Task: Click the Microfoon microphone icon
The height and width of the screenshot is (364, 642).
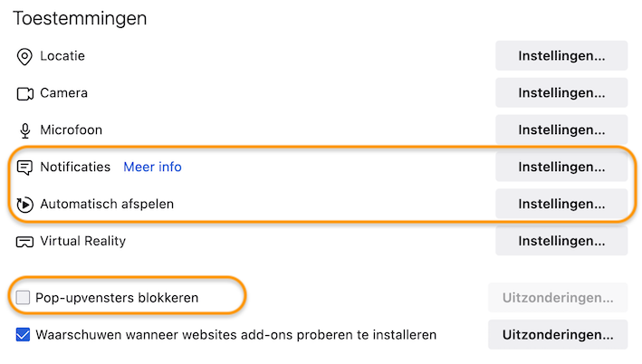Action: (x=25, y=130)
